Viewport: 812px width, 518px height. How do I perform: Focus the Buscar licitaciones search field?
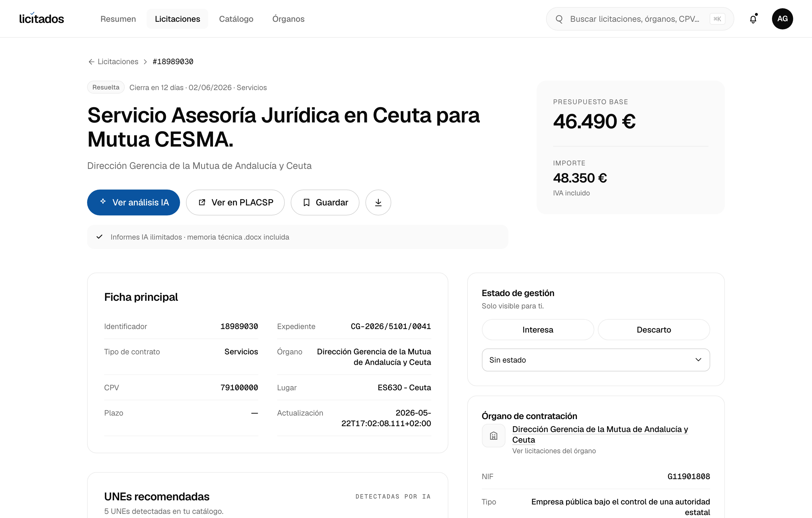pyautogui.click(x=640, y=19)
